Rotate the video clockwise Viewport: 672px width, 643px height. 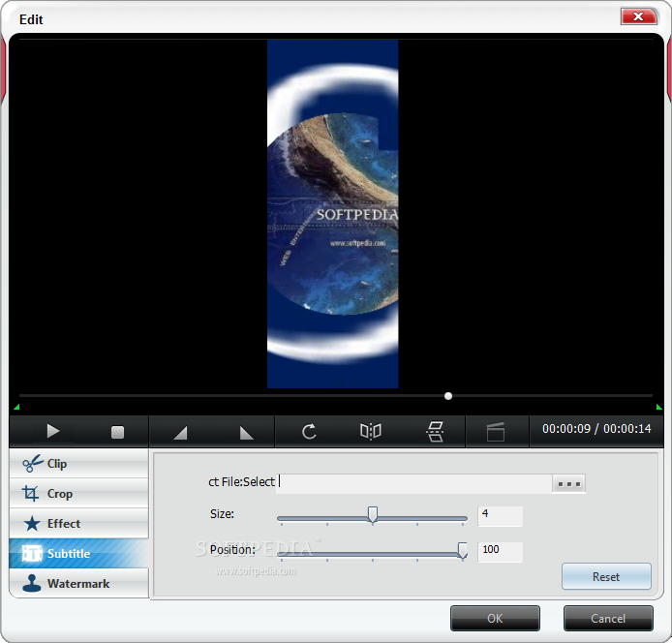(x=309, y=431)
